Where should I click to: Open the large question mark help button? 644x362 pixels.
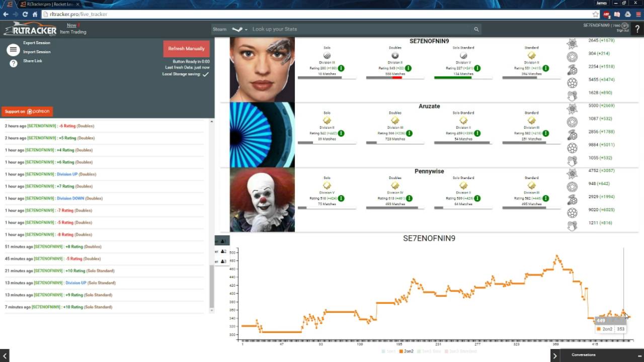coord(637,29)
